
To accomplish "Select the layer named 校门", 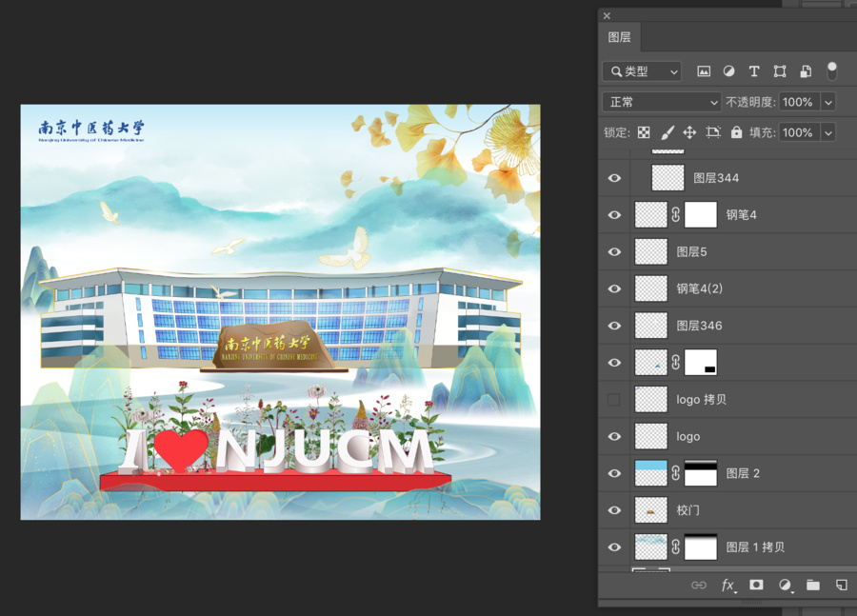I will click(688, 510).
